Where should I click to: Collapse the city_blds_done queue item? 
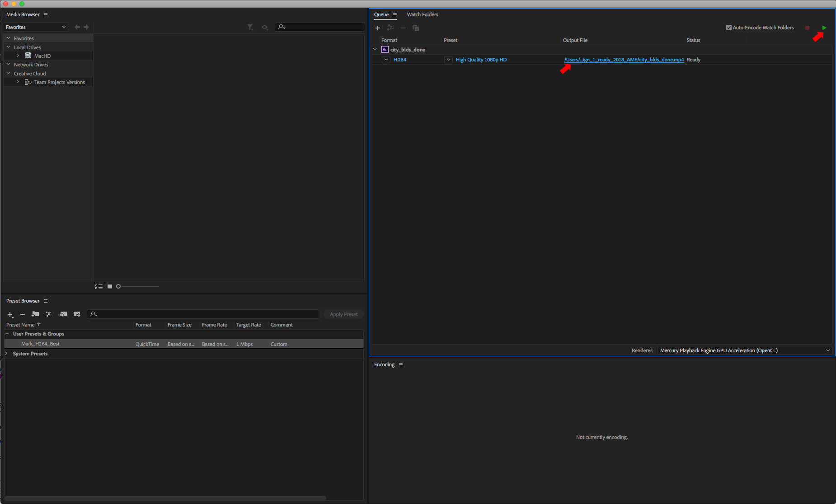point(375,50)
